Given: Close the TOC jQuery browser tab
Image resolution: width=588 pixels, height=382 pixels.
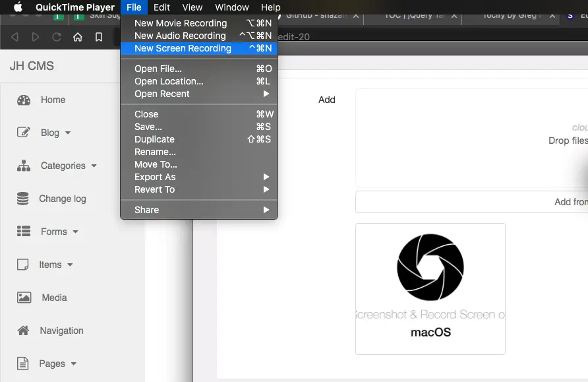Looking at the screenshot, I should pyautogui.click(x=454, y=15).
